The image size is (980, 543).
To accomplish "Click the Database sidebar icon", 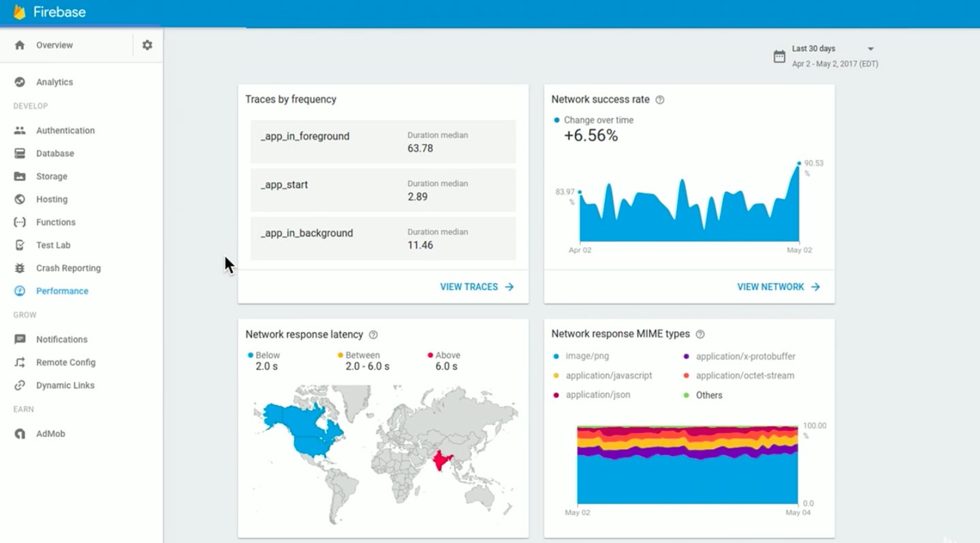I will tap(20, 153).
